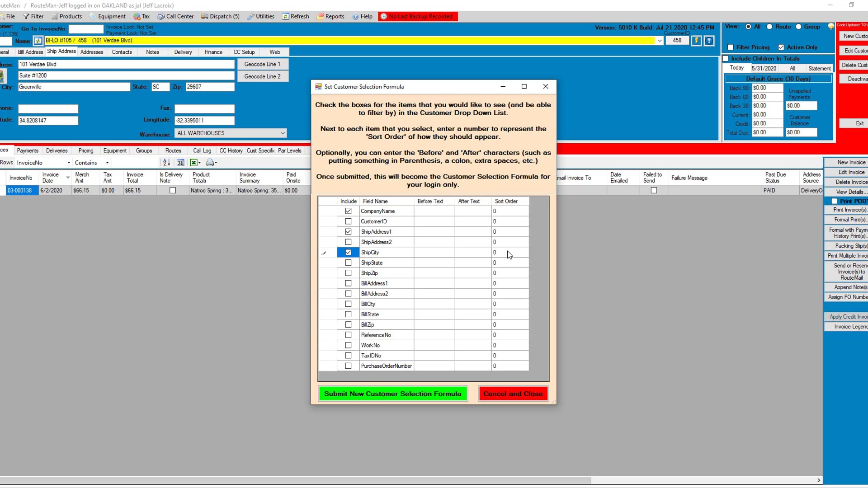Image resolution: width=868 pixels, height=488 pixels.
Task: Click the blue exclamation info icon
Action: point(709,41)
